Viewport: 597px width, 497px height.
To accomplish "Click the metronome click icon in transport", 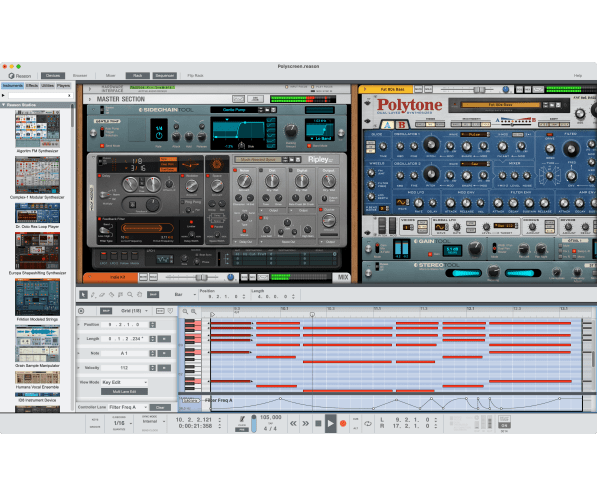I will (242, 419).
